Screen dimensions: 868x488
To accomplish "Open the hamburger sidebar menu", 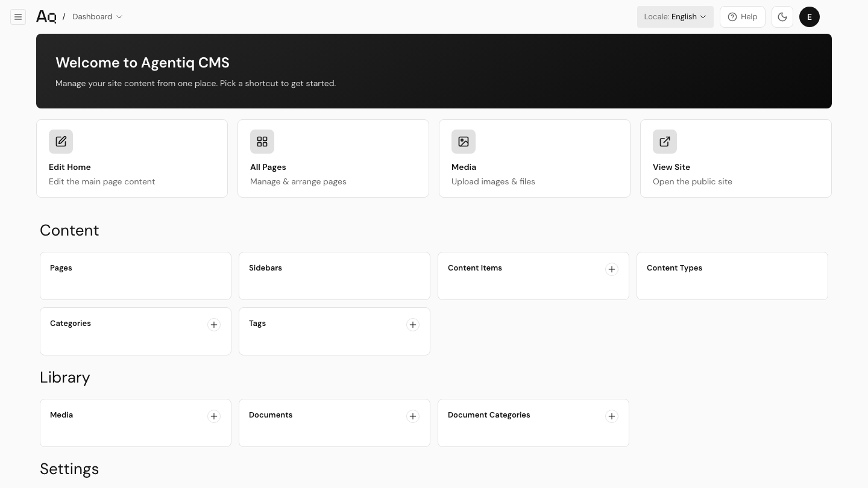I will point(18,17).
